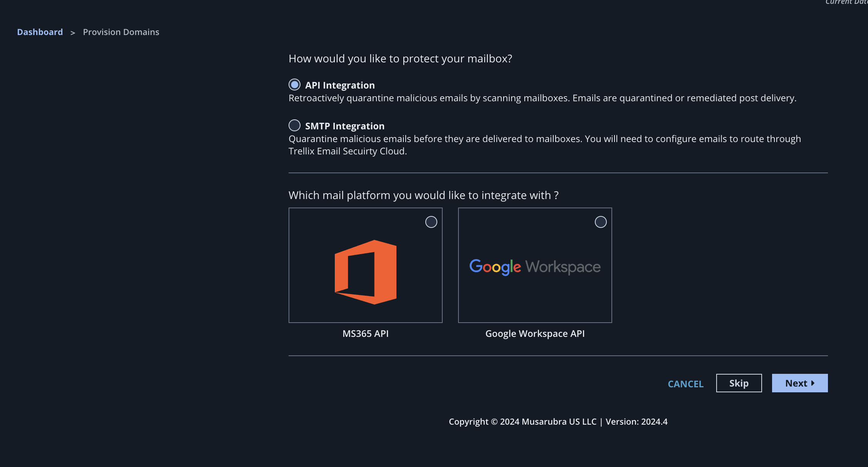The width and height of the screenshot is (868, 467).
Task: Click the Microsoft Office 365 logo
Action: (366, 272)
